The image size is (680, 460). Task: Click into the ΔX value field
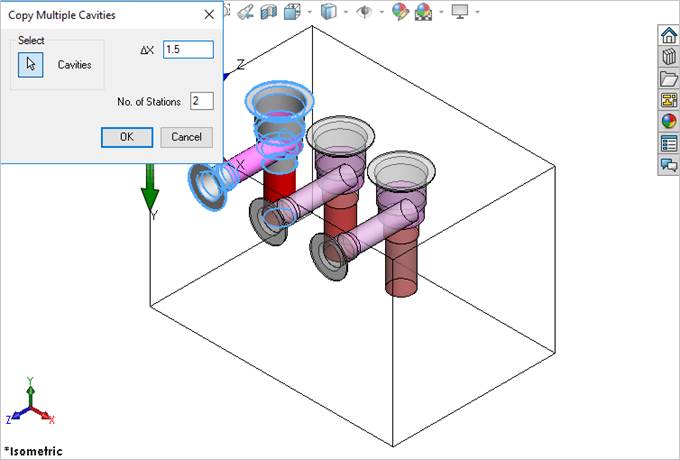coord(188,49)
